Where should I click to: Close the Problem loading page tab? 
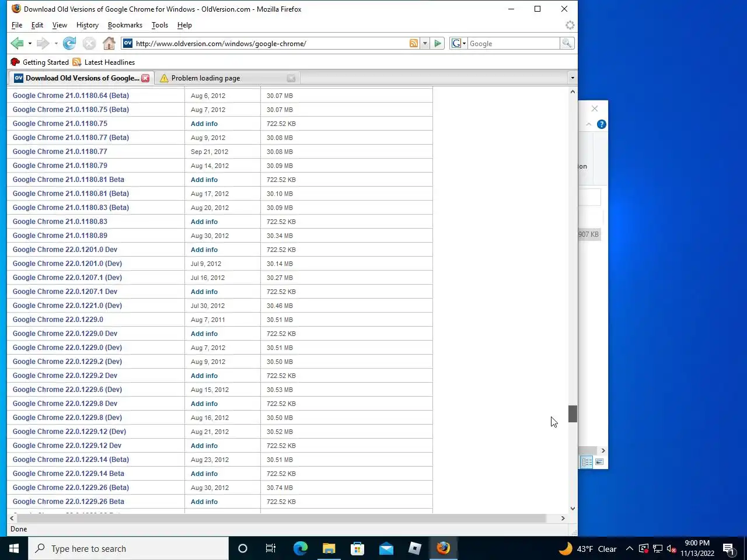coord(291,78)
